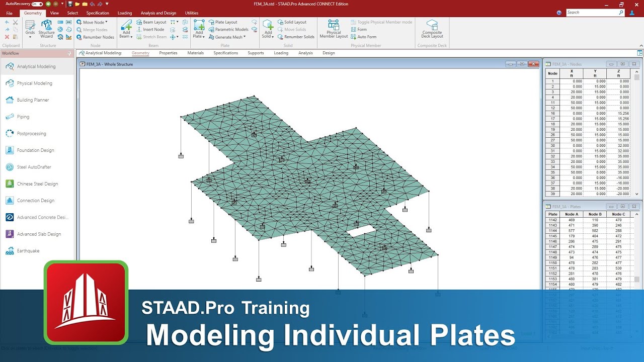Click the Steel AutoDrafter workflow icon
This screenshot has width=644, height=362.
point(10,167)
